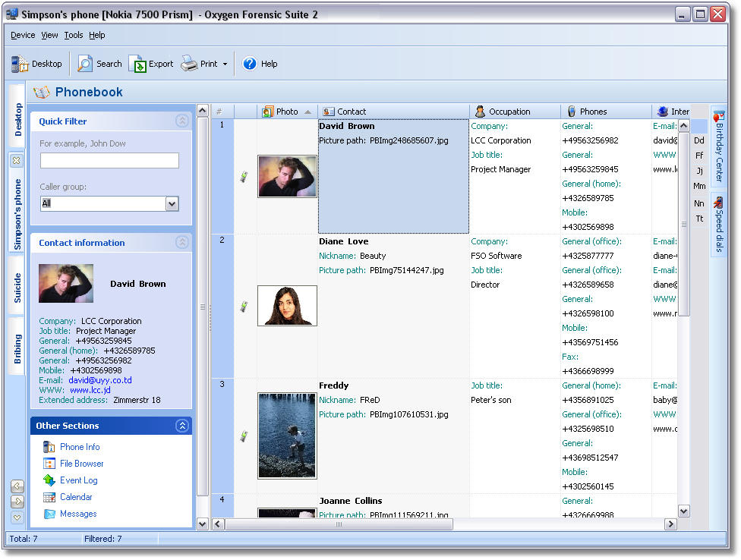Click Diane Love's photo thumbnail
The height and width of the screenshot is (560, 741).
(287, 306)
